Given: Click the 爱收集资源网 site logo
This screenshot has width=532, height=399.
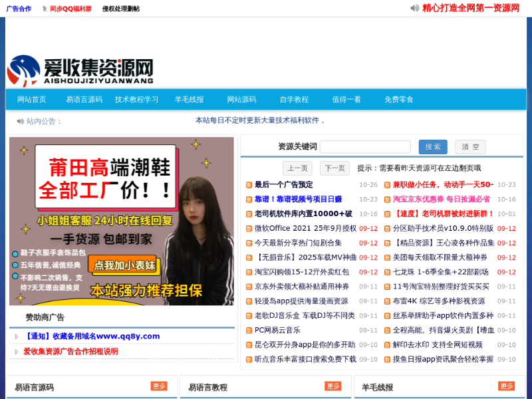Looking at the screenshot, I should click(x=80, y=70).
